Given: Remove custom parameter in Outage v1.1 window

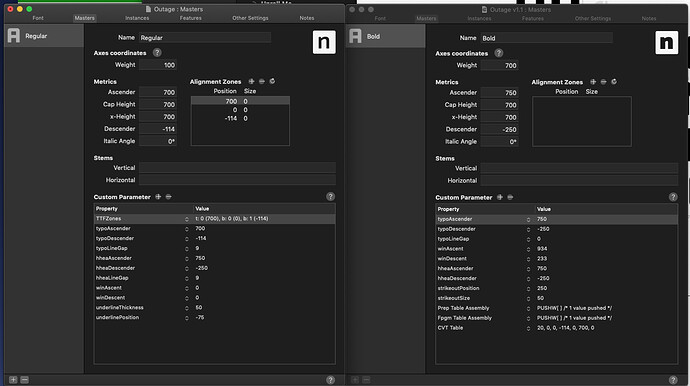Looking at the screenshot, I should (x=510, y=197).
